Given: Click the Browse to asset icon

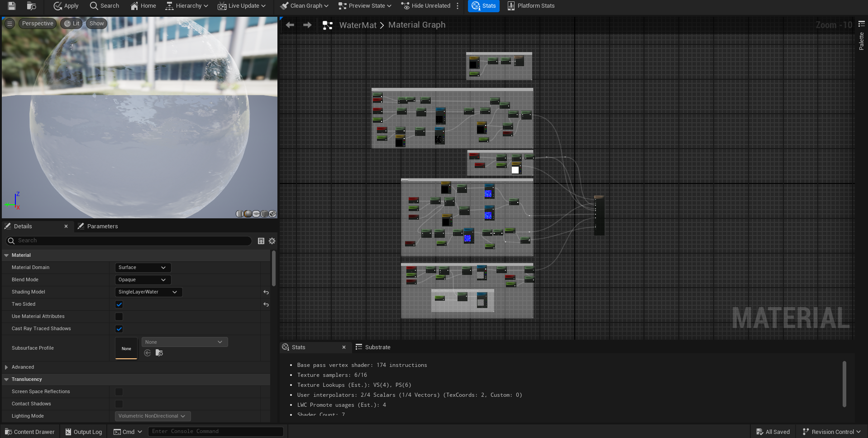Looking at the screenshot, I should (31, 6).
